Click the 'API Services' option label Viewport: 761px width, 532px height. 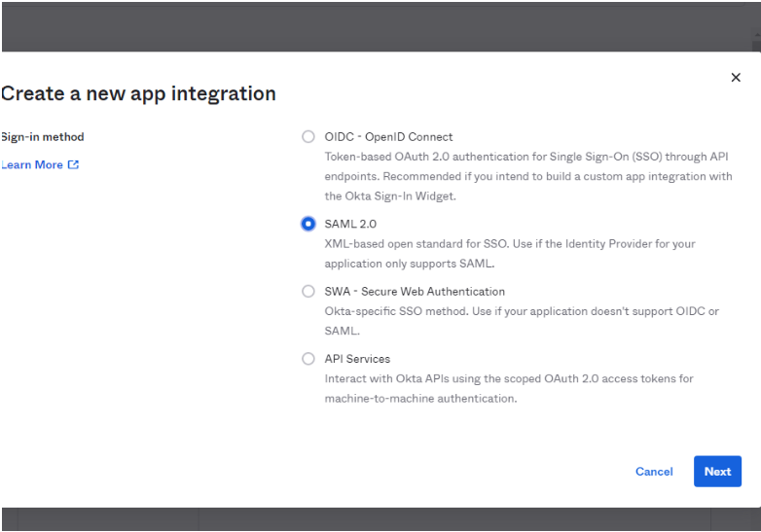click(x=357, y=358)
